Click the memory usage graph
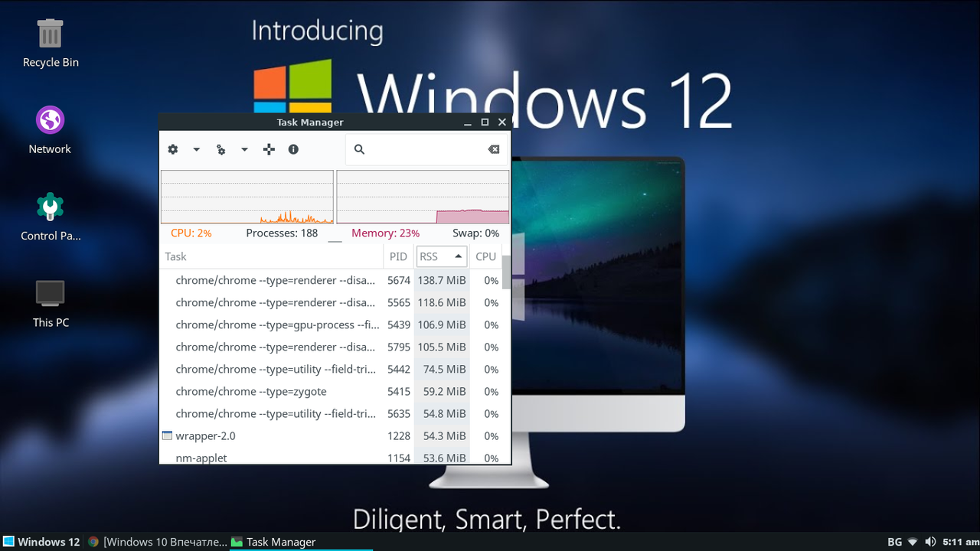 pos(423,197)
